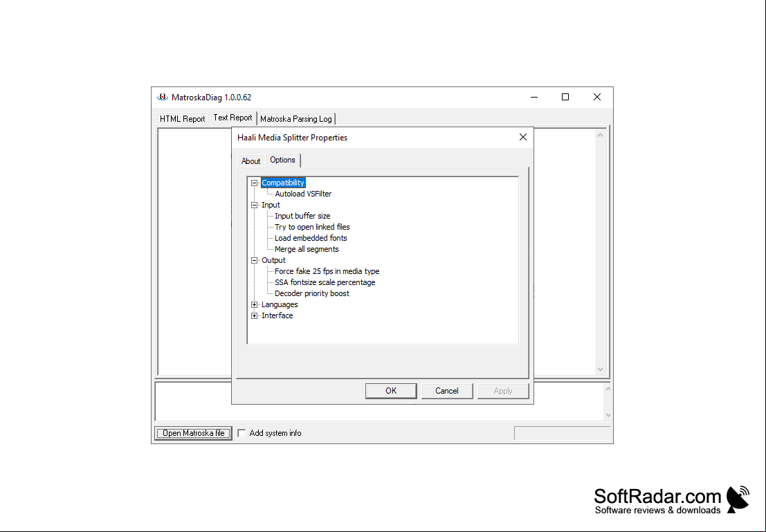
Task: Switch to the Options tab
Action: coord(282,160)
